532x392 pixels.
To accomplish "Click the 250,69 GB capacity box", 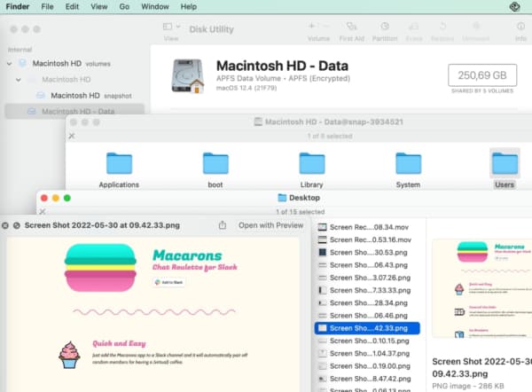I will 482,75.
